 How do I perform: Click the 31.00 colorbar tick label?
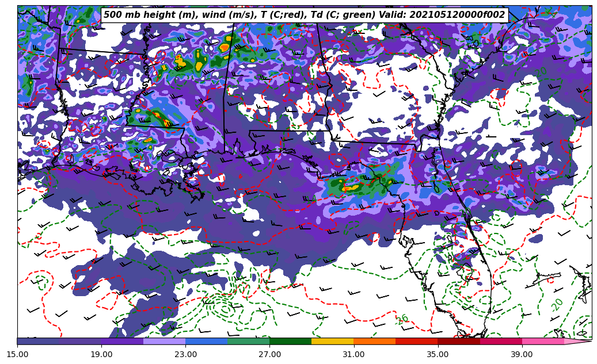pyautogui.click(x=353, y=354)
